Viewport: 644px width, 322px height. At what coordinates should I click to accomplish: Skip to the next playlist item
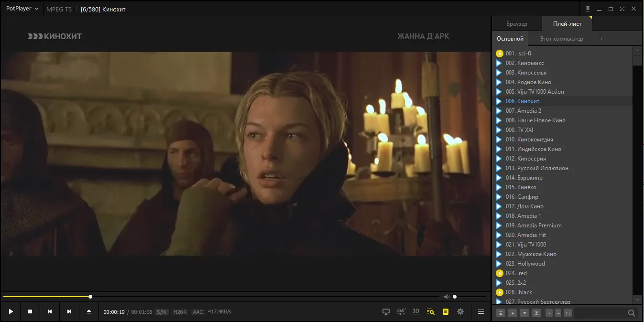point(69,311)
